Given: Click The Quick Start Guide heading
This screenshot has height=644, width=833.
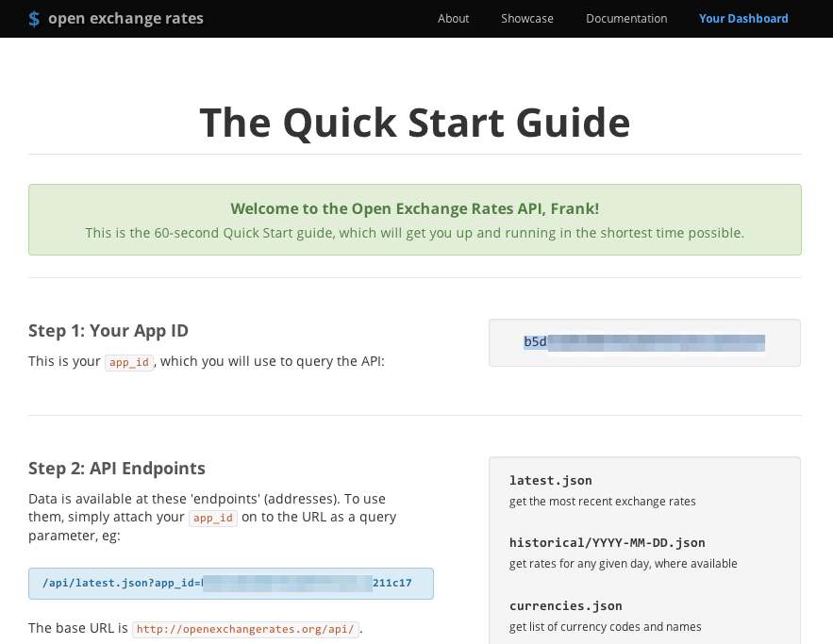Looking at the screenshot, I should 415,123.
